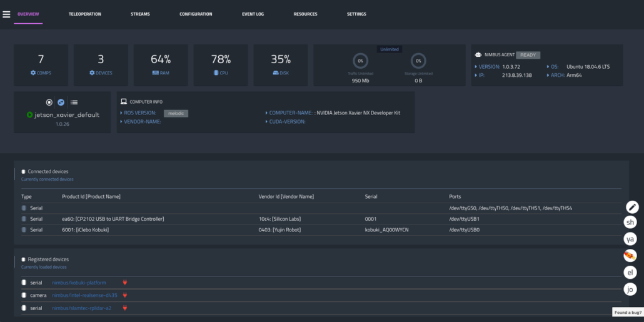This screenshot has width=644, height=322.
Task: Click the 'jo' user avatar
Action: (631, 289)
